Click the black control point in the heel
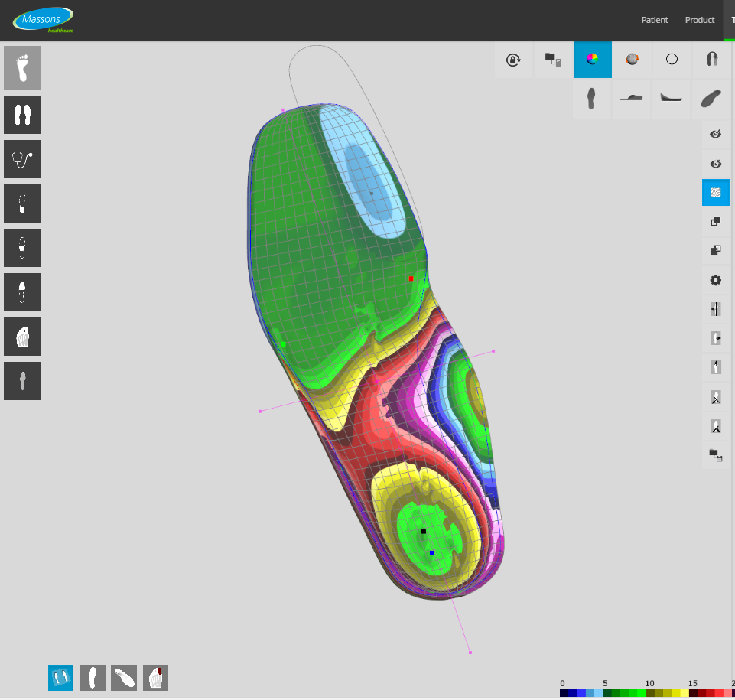 click(x=424, y=531)
